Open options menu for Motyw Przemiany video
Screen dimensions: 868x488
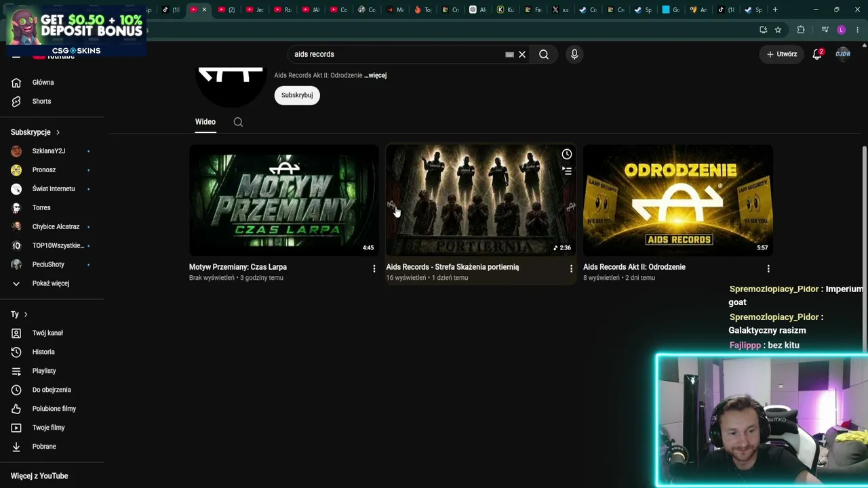click(374, 269)
